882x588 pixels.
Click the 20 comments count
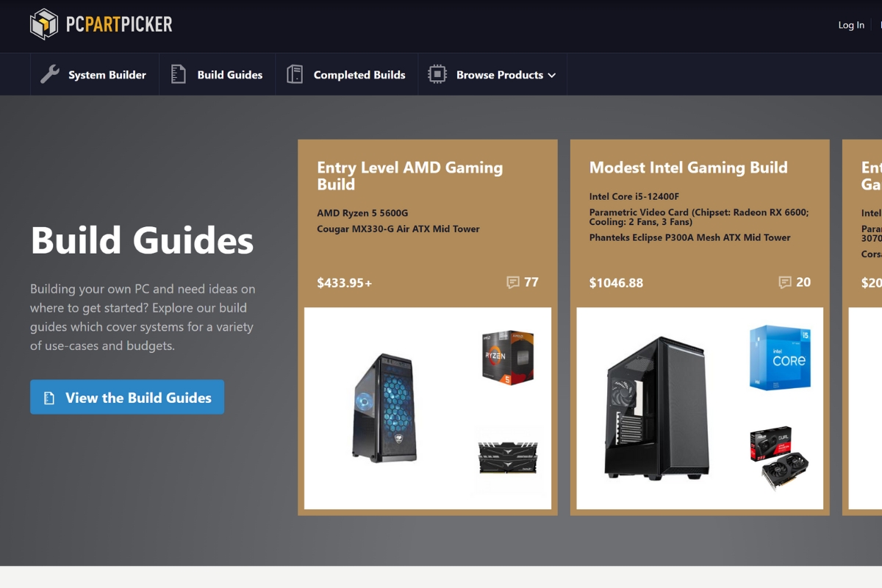pos(803,282)
